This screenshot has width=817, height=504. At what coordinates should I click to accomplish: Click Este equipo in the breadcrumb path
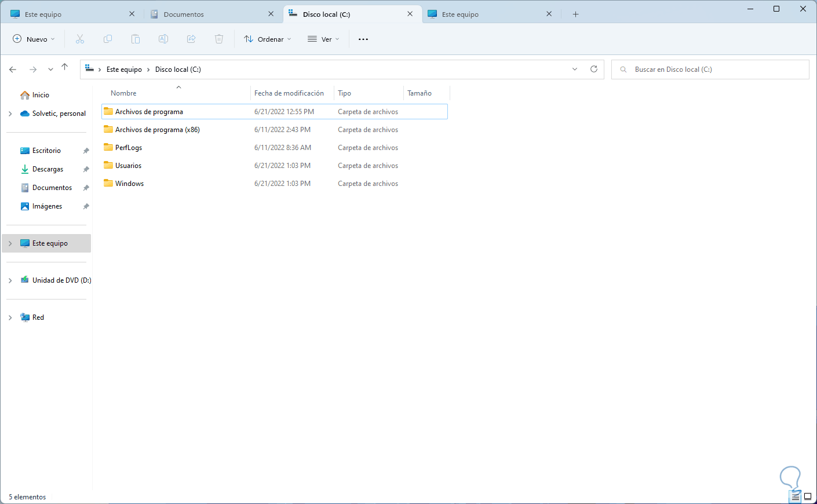coord(124,70)
